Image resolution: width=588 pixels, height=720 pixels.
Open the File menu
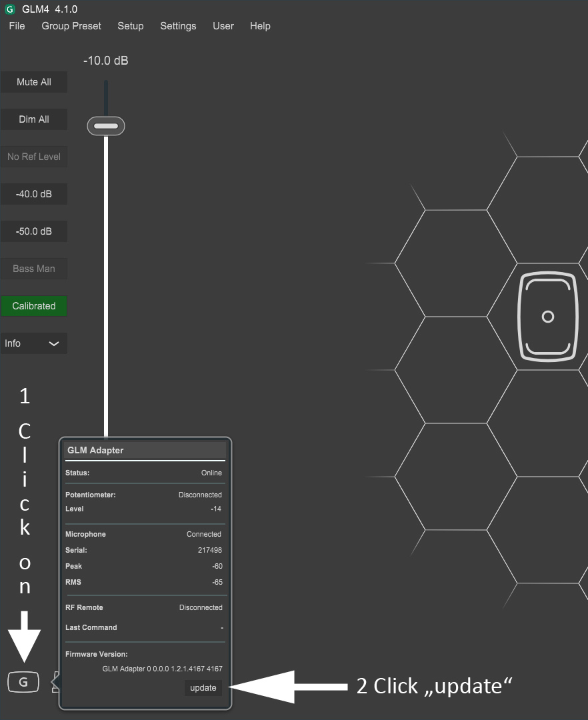click(x=17, y=26)
